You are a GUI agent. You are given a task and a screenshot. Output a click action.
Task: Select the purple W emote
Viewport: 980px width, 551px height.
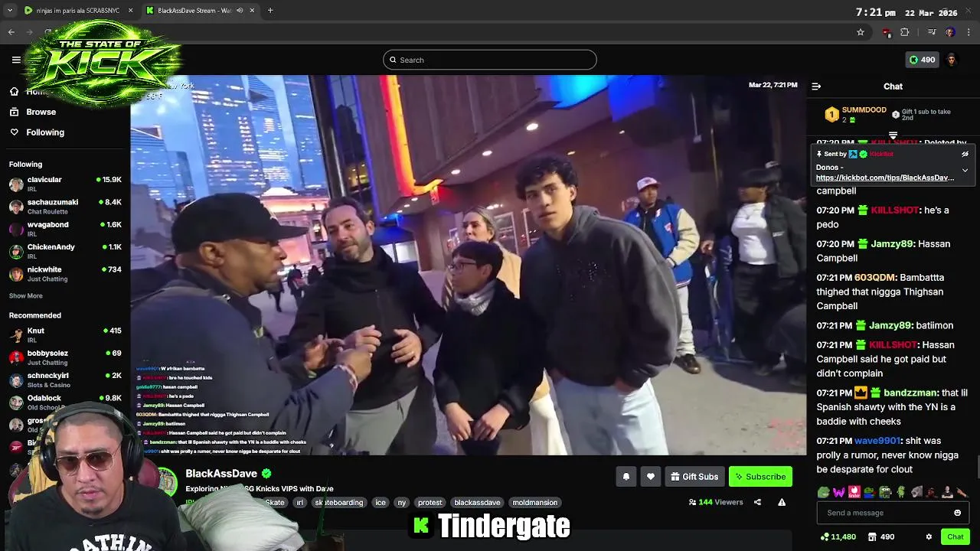click(x=839, y=492)
